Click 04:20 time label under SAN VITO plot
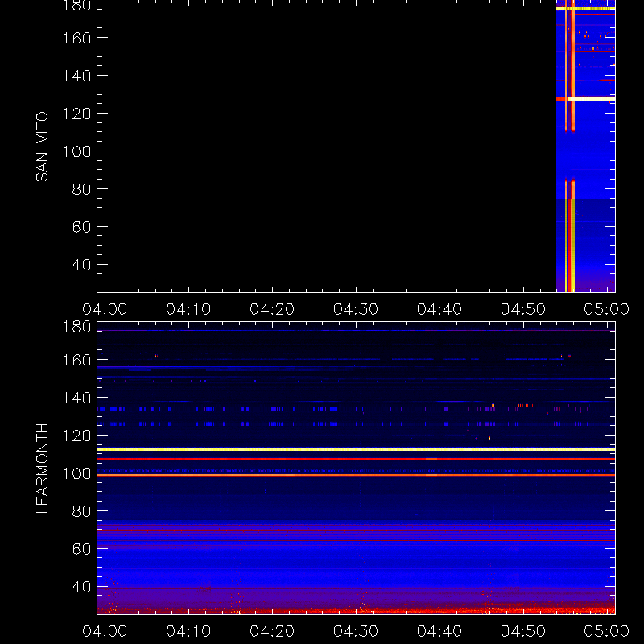 click(x=272, y=309)
